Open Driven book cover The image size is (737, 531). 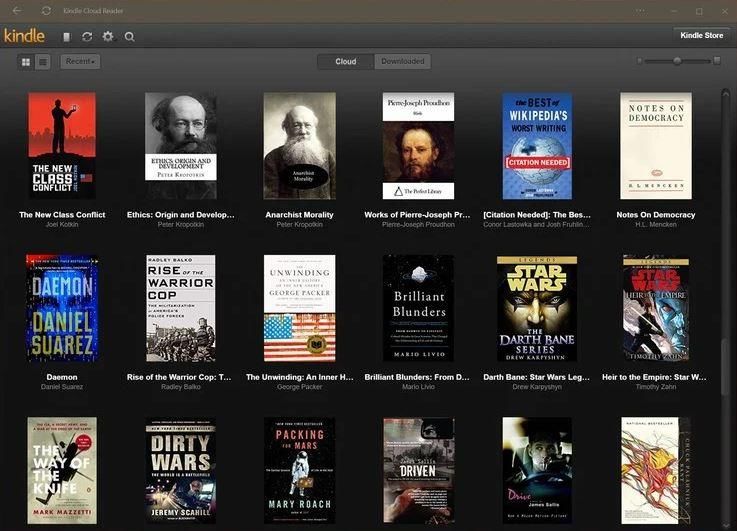click(418, 470)
